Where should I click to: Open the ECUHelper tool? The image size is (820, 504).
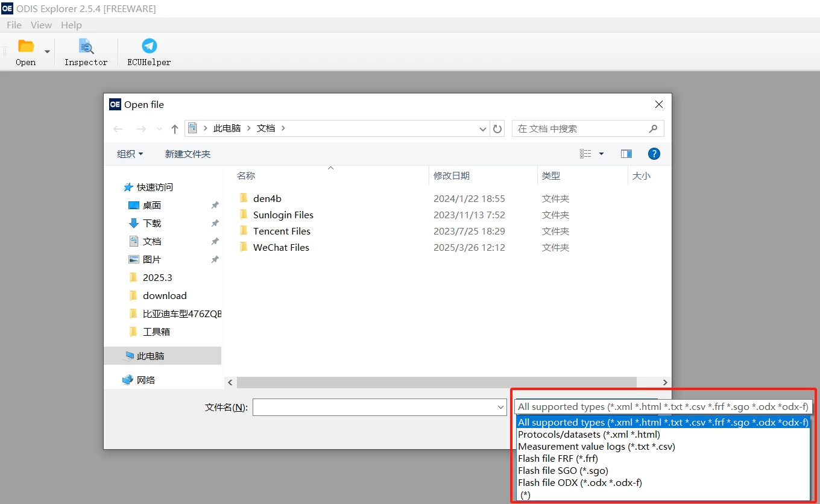[x=148, y=51]
